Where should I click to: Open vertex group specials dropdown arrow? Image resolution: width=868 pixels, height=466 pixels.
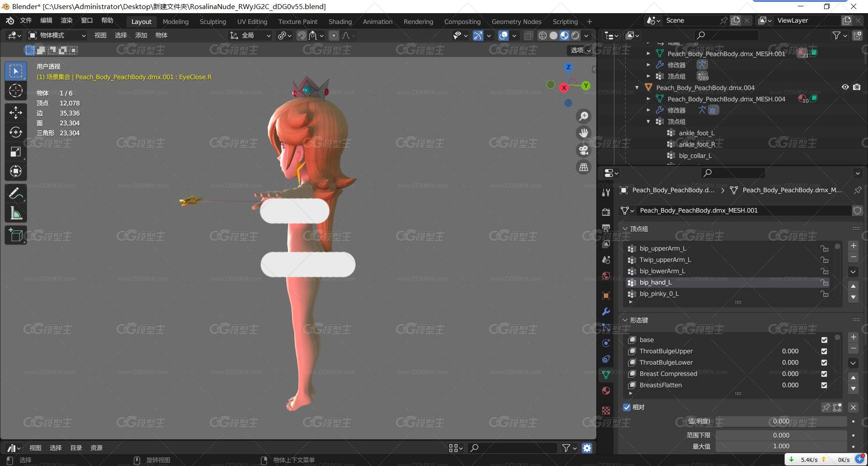[853, 272]
